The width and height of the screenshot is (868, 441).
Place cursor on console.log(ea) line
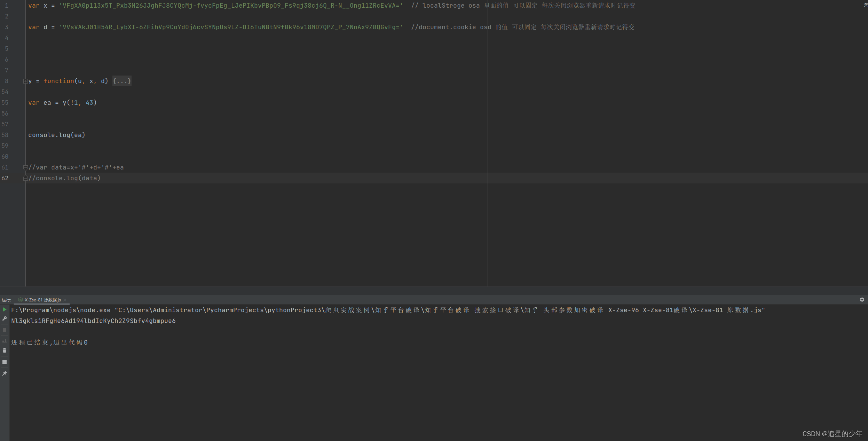[x=57, y=135]
